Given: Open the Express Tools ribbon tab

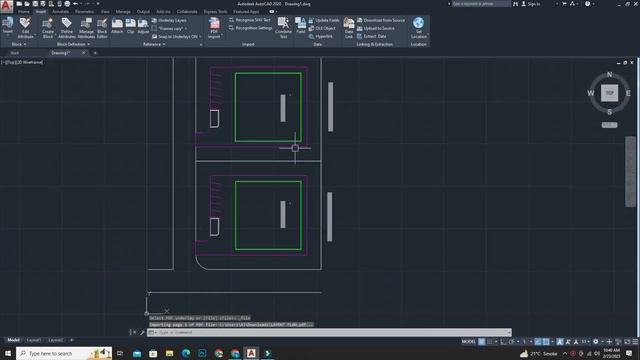Looking at the screenshot, I should coord(215,11).
